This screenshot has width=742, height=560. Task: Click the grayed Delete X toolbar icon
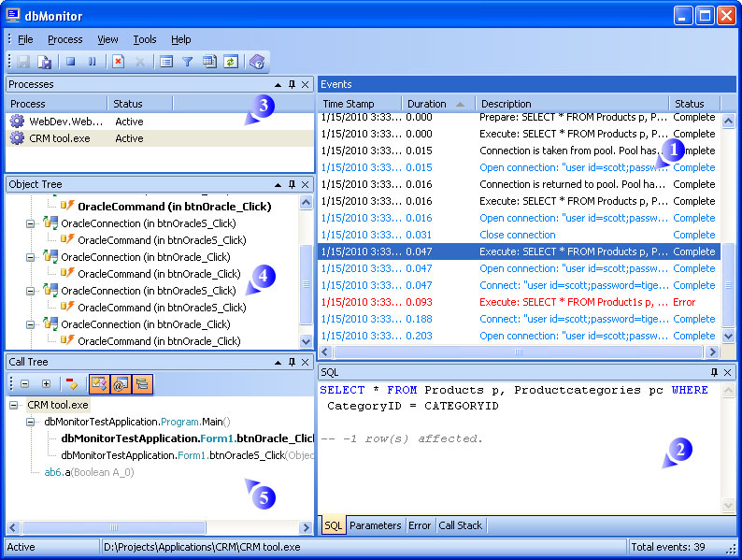coord(140,62)
